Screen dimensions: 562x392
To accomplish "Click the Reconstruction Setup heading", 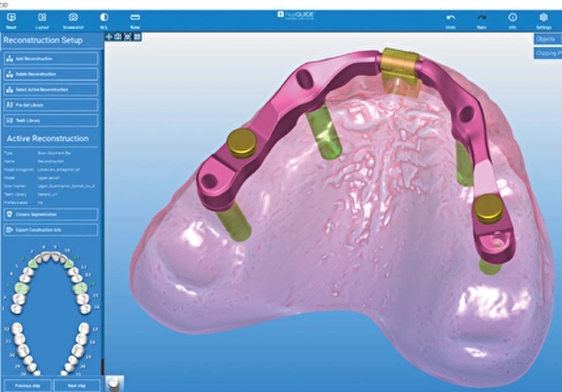I will click(43, 40).
